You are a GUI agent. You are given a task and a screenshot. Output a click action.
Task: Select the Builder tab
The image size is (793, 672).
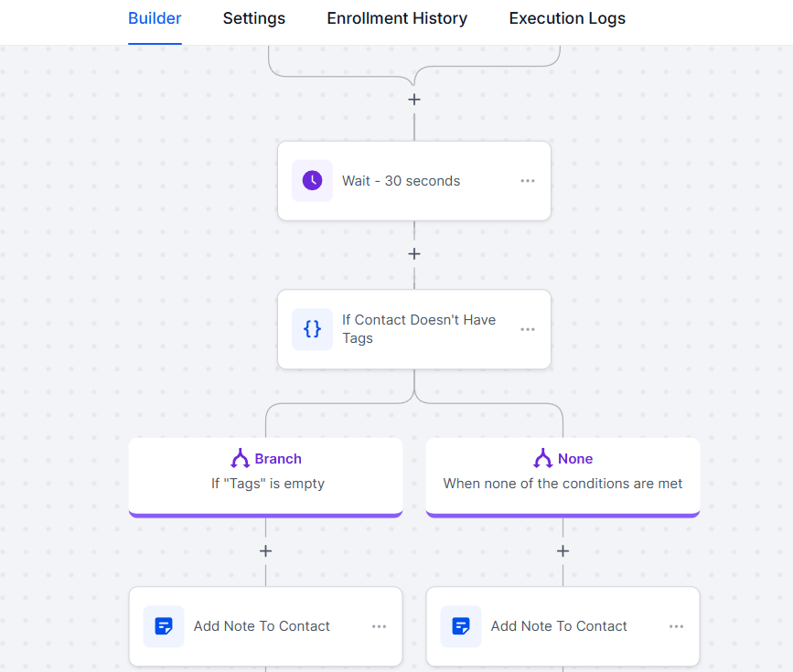[155, 18]
